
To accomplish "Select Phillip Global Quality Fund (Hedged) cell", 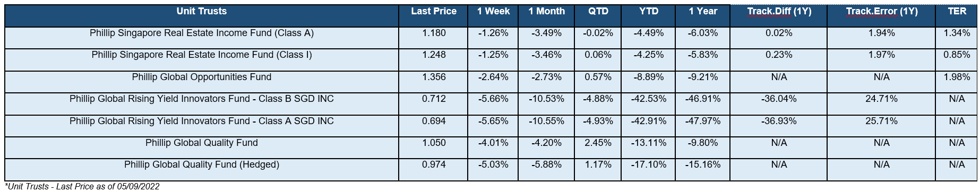I will click(x=202, y=164).
